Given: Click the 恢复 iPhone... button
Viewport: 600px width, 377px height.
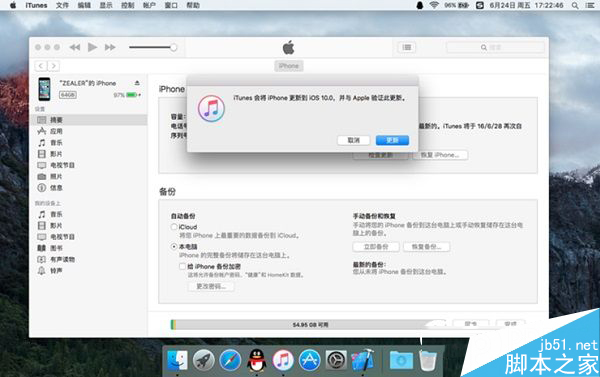Looking at the screenshot, I should coord(440,155).
